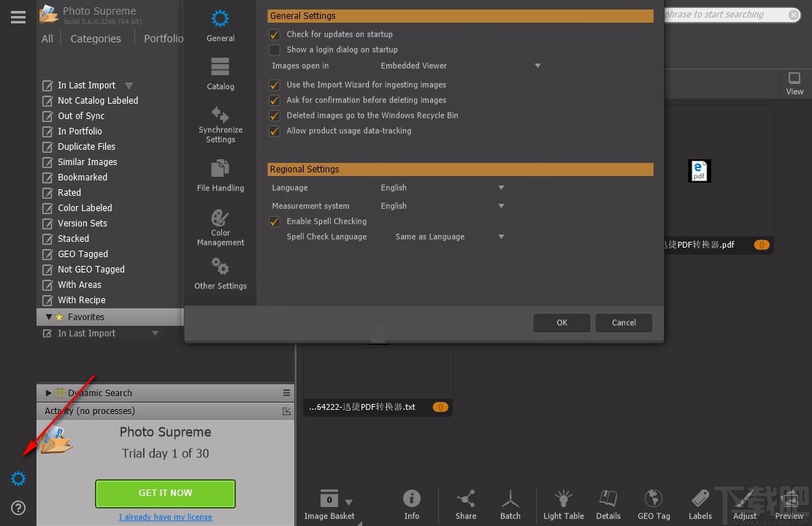
Task: Open the Light Table
Action: (x=564, y=504)
